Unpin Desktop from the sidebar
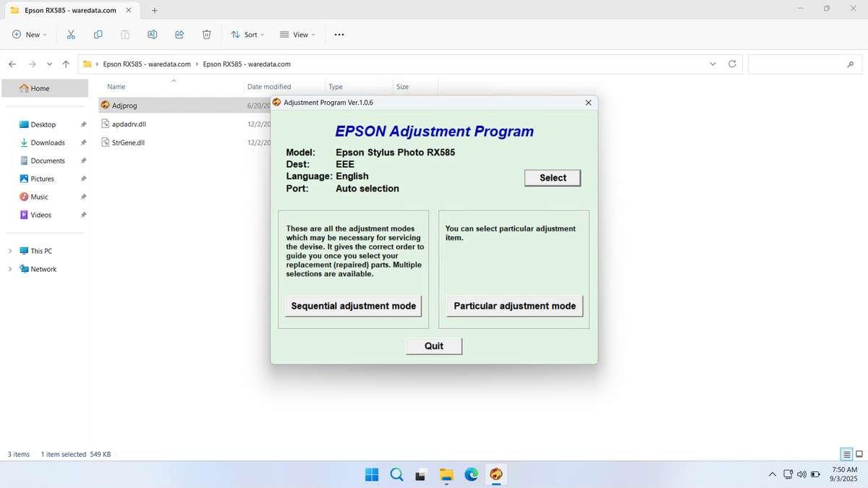Image resolution: width=868 pixels, height=488 pixels. (x=83, y=124)
